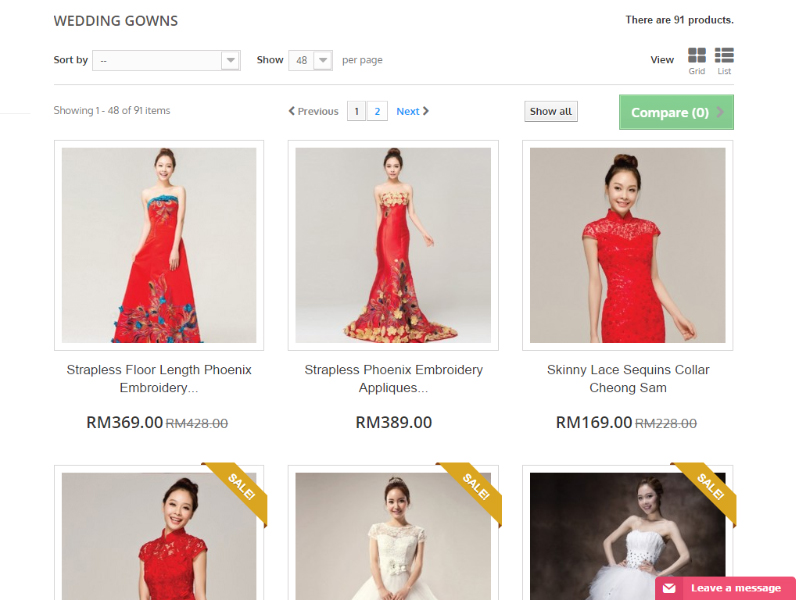Viewport: 800px width, 600px height.
Task: Open Strapless Phoenix Embroidery Appliques product image
Action: [x=393, y=245]
